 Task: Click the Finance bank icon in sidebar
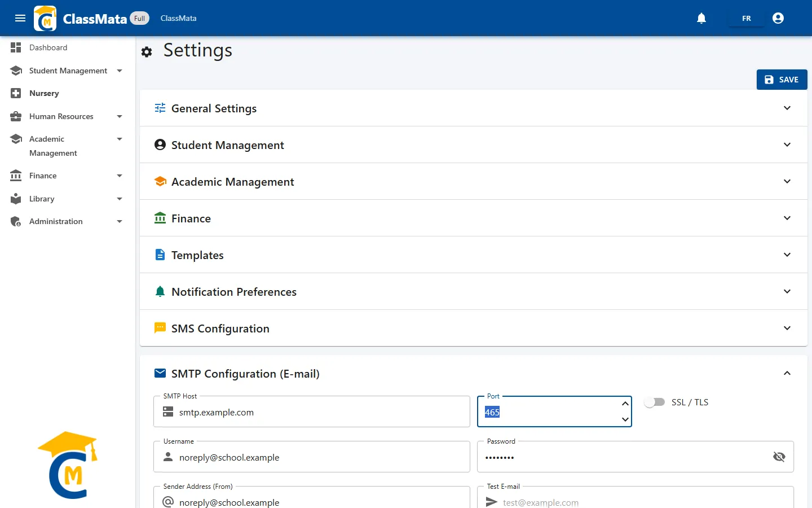[16, 176]
